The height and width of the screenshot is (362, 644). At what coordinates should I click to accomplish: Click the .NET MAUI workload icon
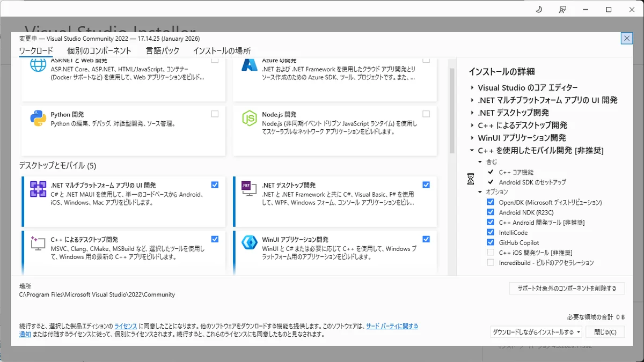pos(38,189)
